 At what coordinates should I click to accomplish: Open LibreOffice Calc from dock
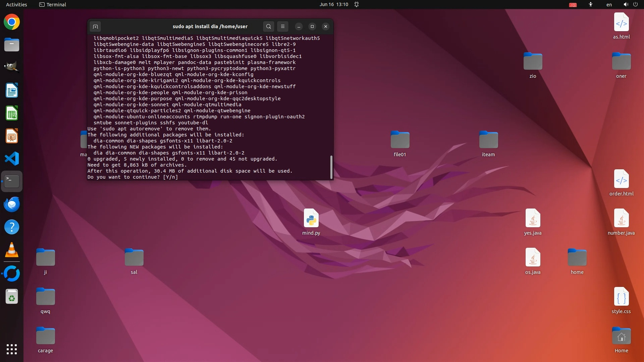[12, 113]
